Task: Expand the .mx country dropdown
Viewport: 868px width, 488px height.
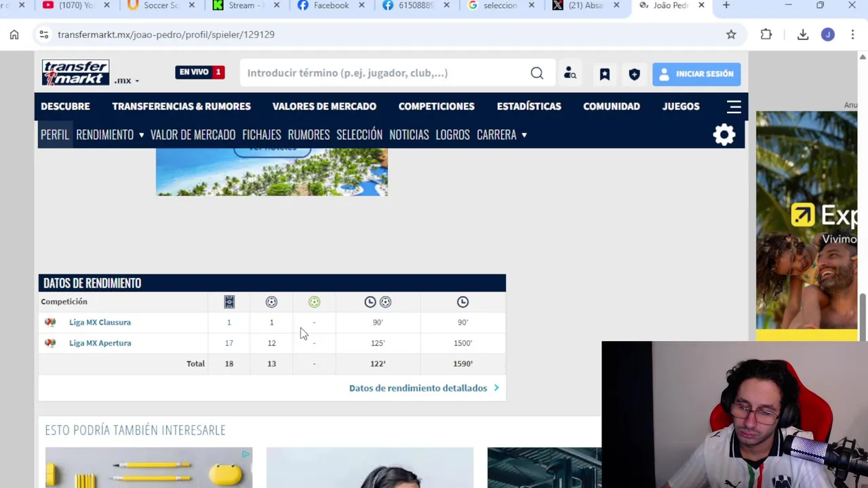Action: (127, 81)
